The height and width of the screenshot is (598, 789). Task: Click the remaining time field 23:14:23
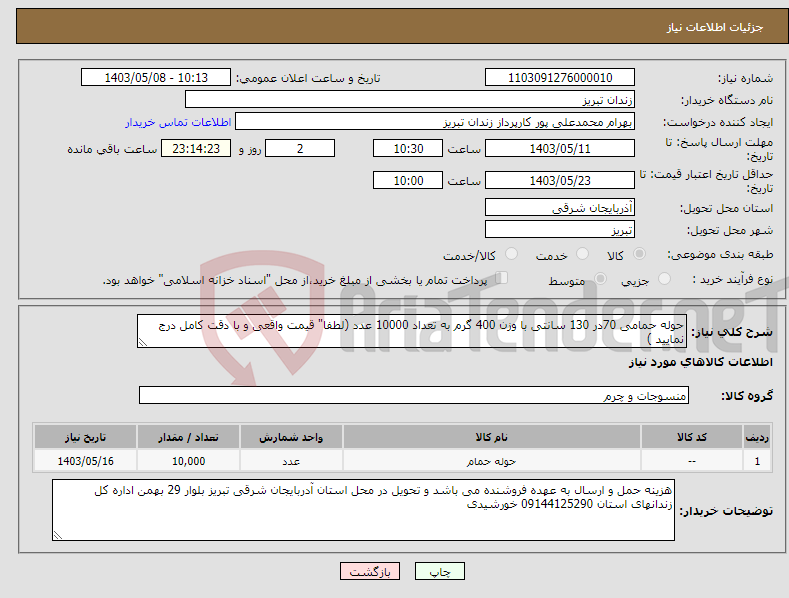pos(196,148)
